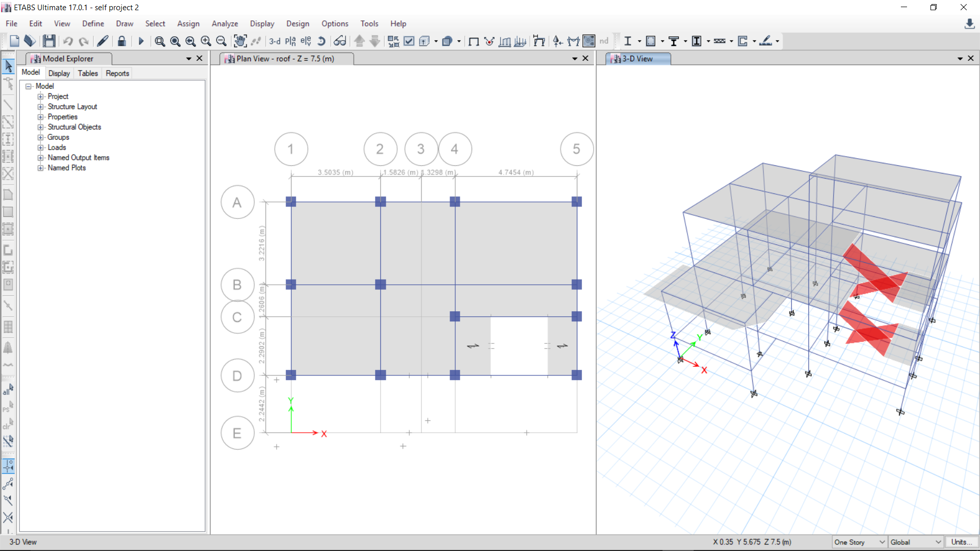
Task: Set Elevation view from toolbar
Action: point(306,41)
